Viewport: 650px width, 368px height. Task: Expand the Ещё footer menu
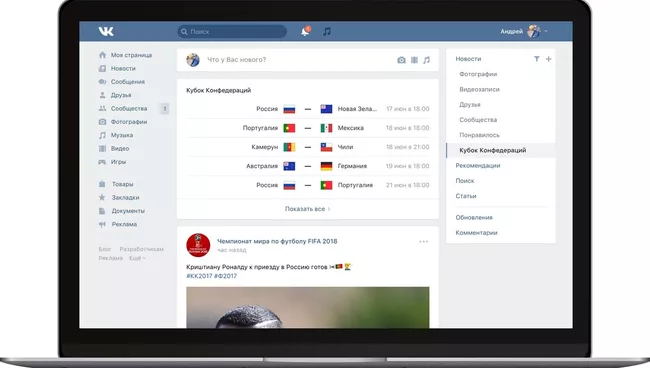(137, 258)
